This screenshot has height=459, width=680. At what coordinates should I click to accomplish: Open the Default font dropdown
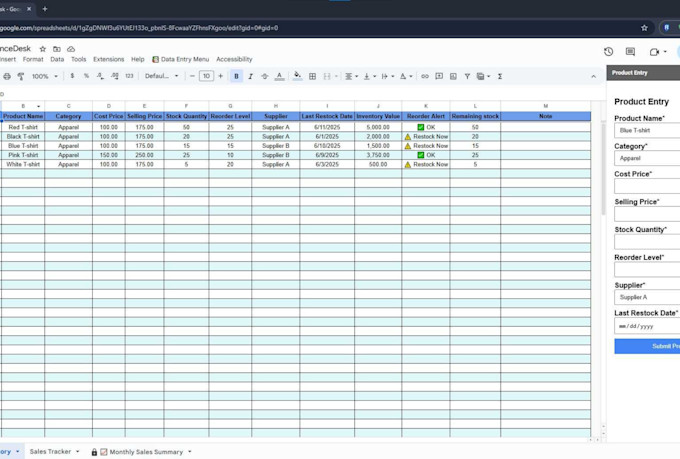click(161, 76)
